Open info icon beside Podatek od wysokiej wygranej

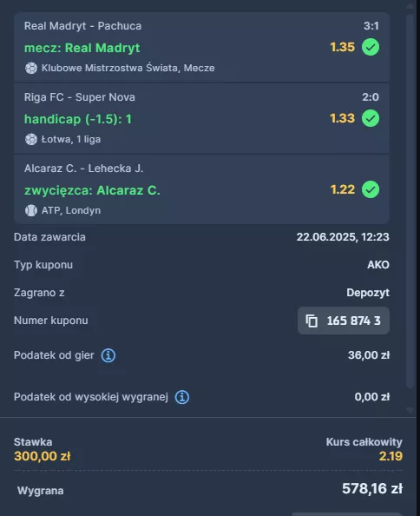pos(182,397)
